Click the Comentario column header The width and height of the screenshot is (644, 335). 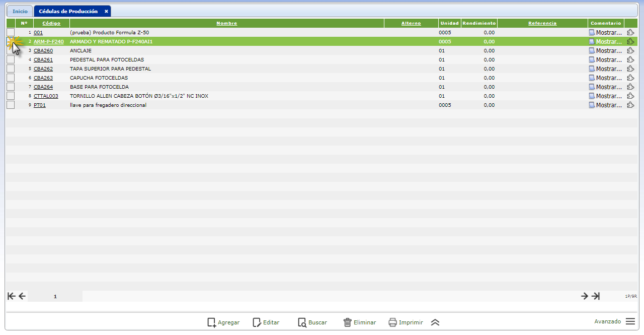606,23
